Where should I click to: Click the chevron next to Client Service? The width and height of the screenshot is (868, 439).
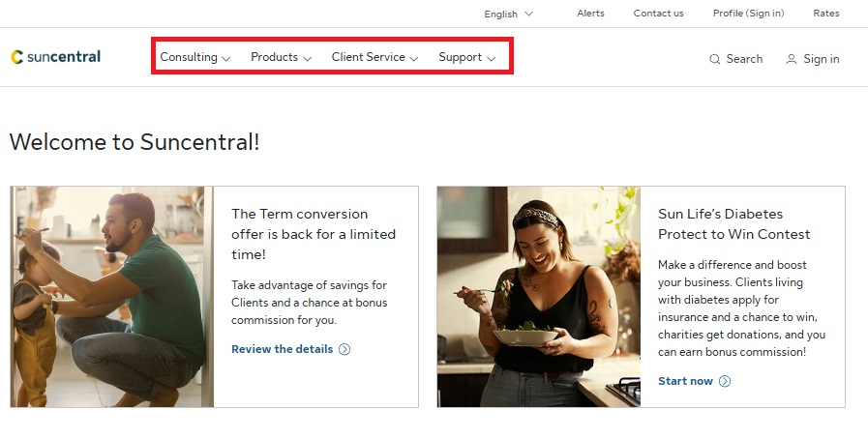[x=414, y=59]
